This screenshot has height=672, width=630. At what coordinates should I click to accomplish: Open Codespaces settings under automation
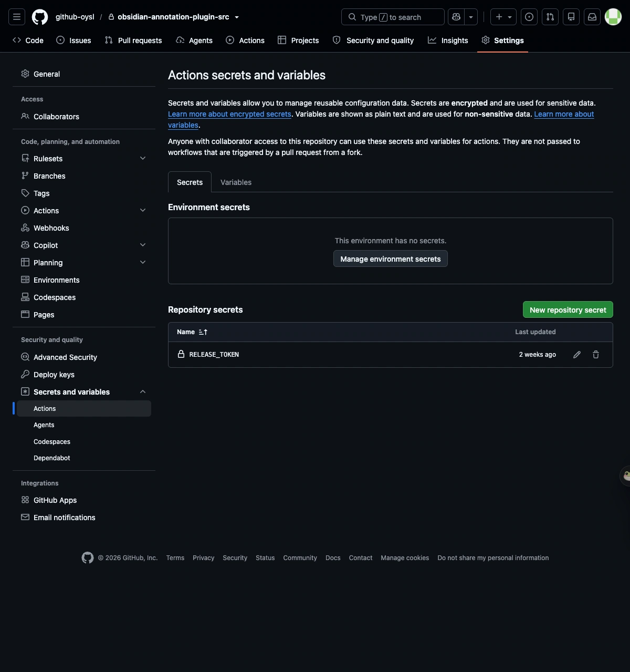click(84, 297)
